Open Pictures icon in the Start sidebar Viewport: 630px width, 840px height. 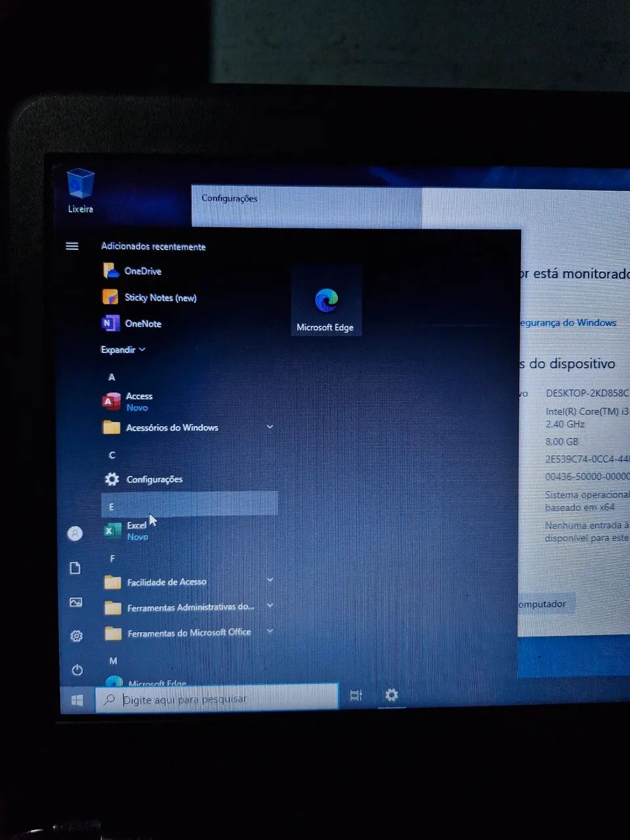76,602
